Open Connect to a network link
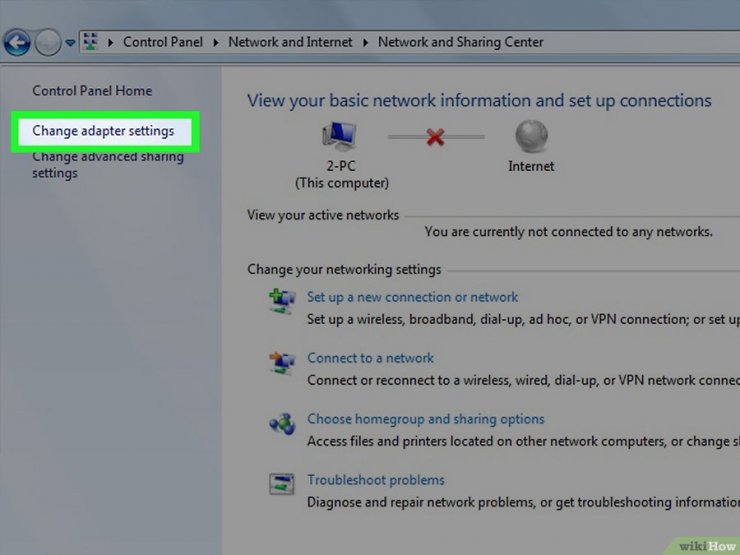 (370, 358)
